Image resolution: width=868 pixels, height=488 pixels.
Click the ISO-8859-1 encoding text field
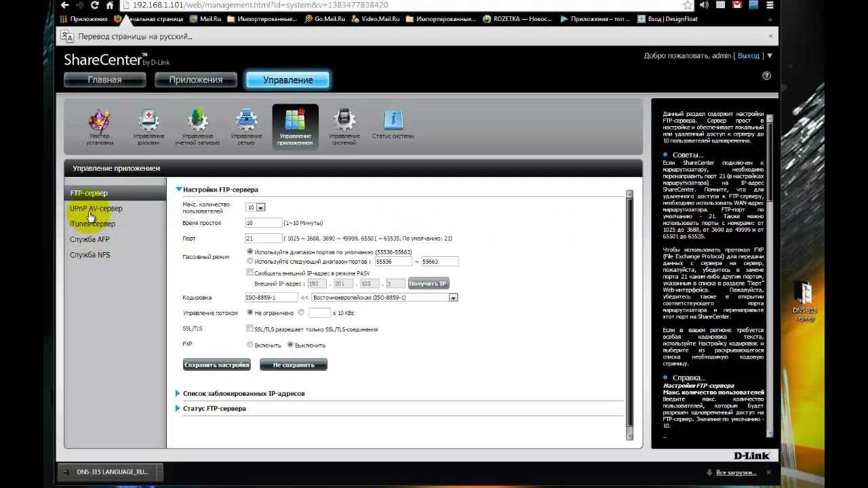click(x=271, y=298)
